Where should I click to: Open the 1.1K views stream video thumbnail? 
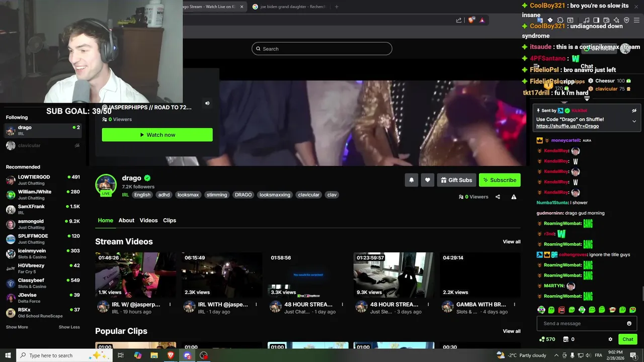pos(135,275)
